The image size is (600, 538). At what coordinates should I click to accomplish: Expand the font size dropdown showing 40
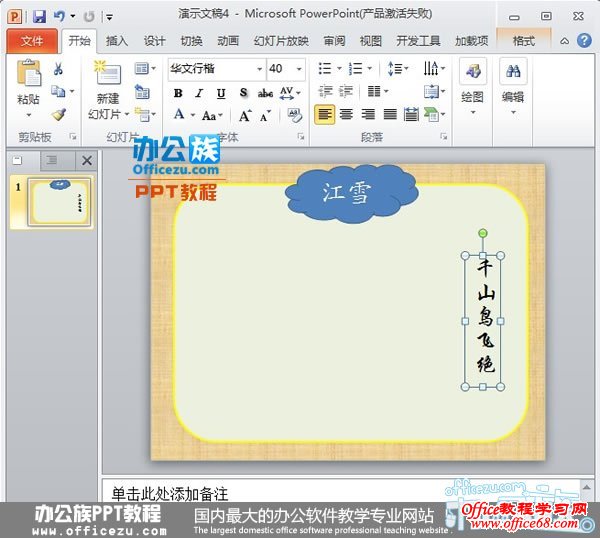point(300,69)
